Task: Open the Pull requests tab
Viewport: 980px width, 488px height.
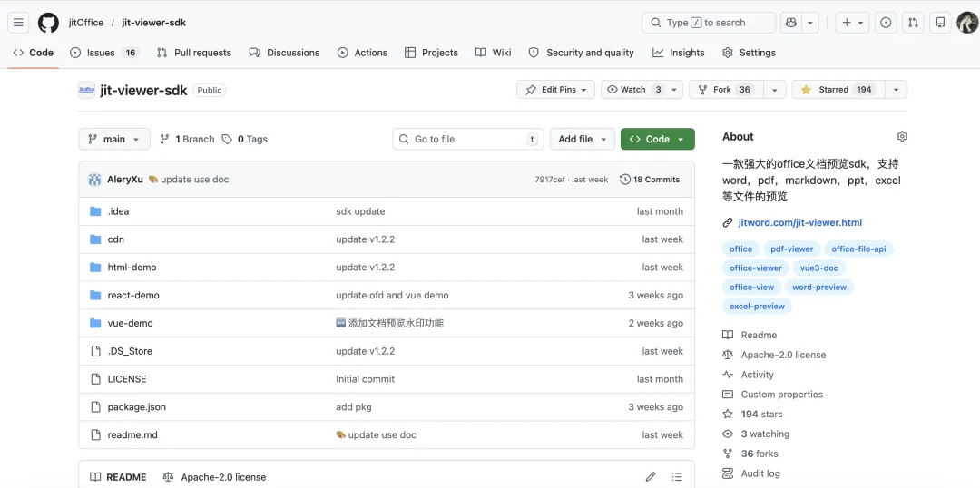Action: (194, 53)
